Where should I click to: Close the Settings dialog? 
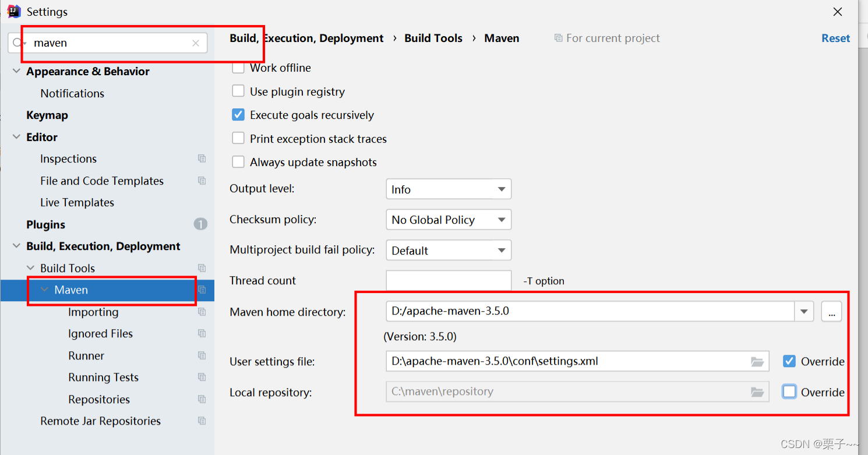click(x=838, y=12)
